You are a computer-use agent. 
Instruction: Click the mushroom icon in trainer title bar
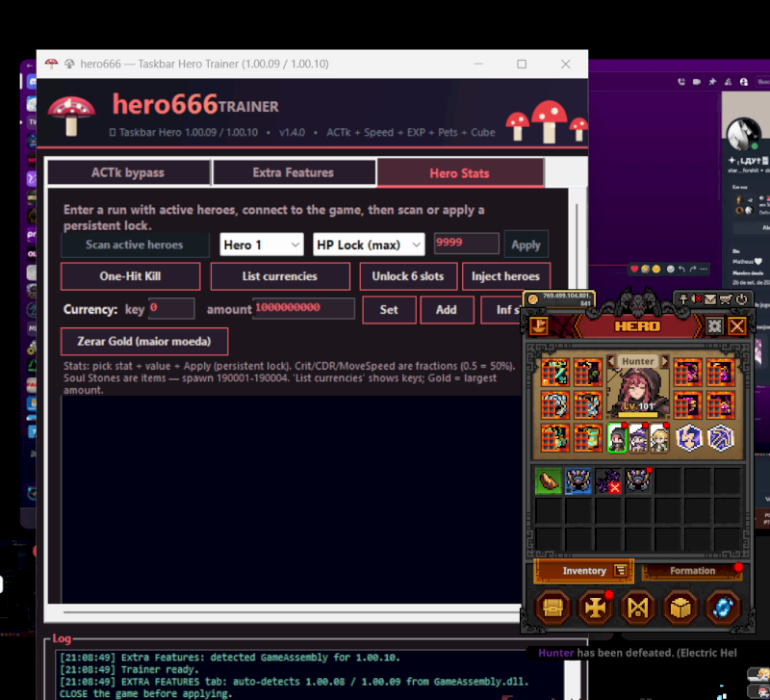click(51, 64)
